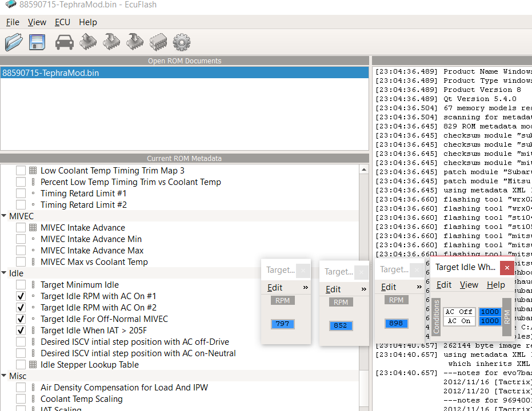Click the table icon beside Percent Low Temp Timing Trim
This screenshot has height=411, width=532.
[33, 182]
